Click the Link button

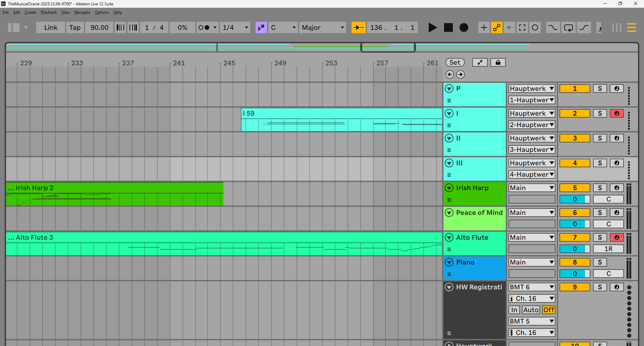(x=51, y=27)
